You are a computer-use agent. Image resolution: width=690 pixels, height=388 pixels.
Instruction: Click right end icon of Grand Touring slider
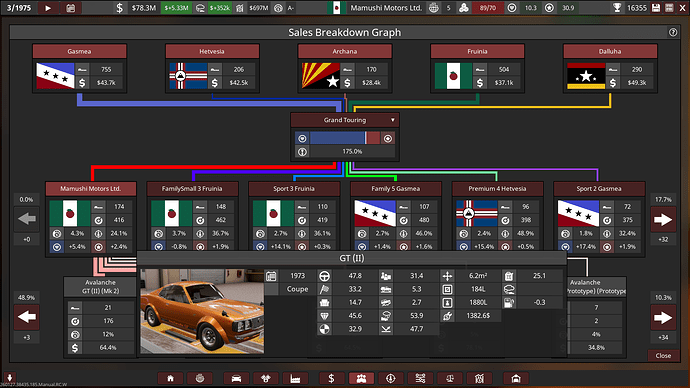coord(388,139)
